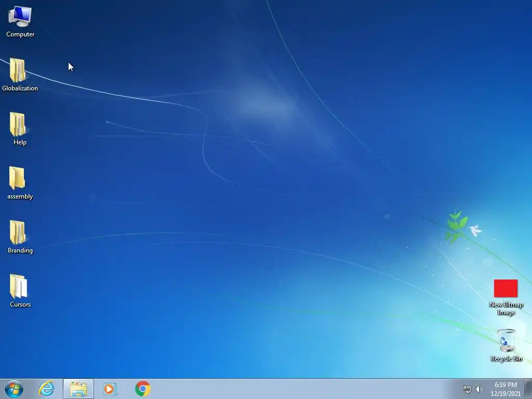Open the volume speaker tray icon
532x399 pixels.
[x=480, y=389]
